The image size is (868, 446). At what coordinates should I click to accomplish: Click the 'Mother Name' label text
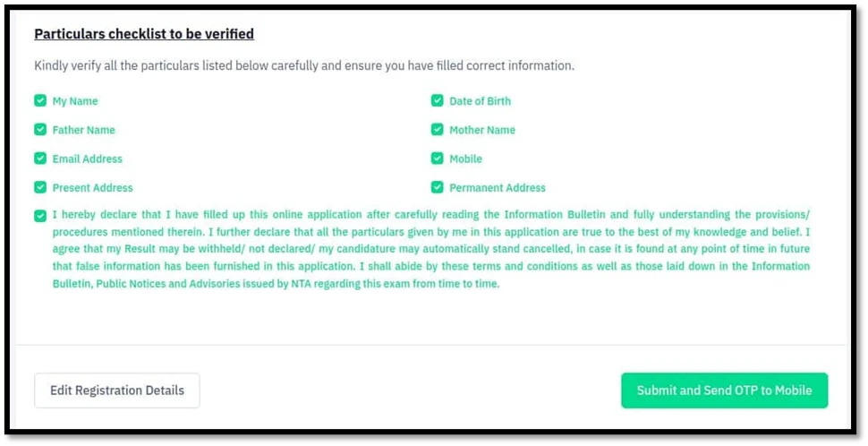(482, 130)
